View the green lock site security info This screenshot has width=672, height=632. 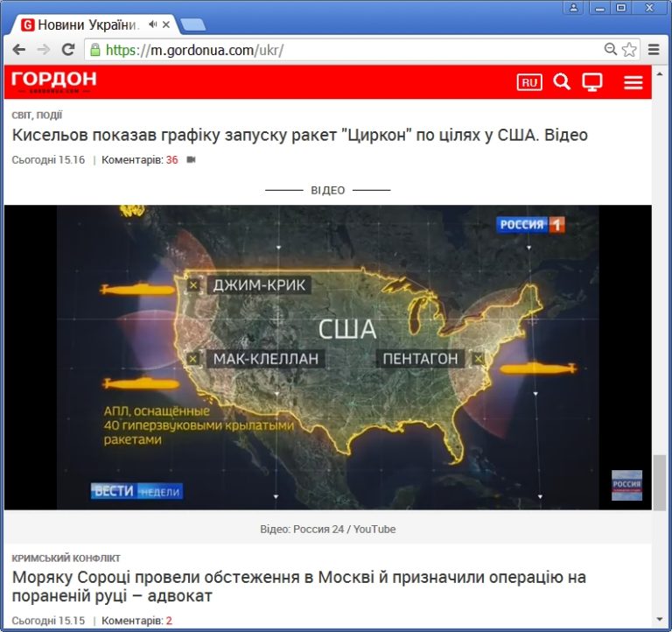click(x=95, y=50)
